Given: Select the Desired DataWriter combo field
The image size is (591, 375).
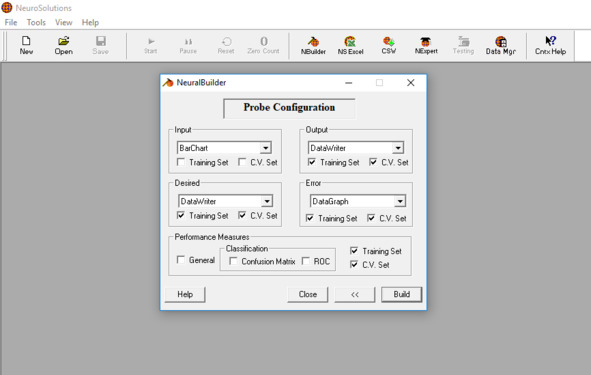Looking at the screenshot, I should tap(225, 201).
